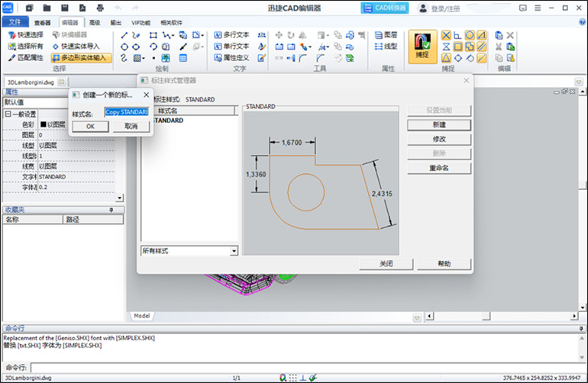Click 选择所有 select all tool
This screenshot has height=383, width=588.
(26, 46)
